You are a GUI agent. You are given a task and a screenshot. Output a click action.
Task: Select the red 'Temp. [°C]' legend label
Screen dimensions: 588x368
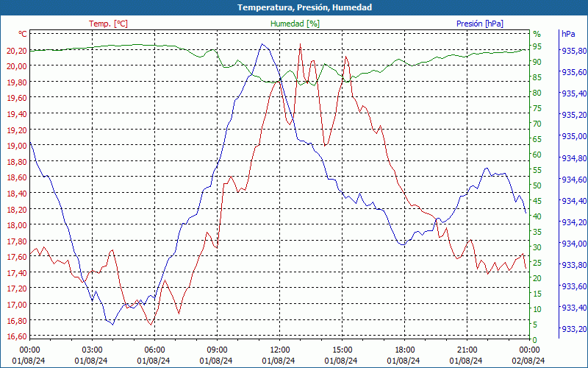click(108, 24)
